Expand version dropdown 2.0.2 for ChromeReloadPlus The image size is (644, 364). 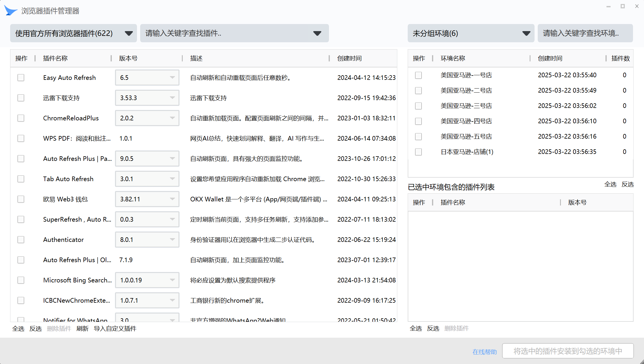click(147, 118)
